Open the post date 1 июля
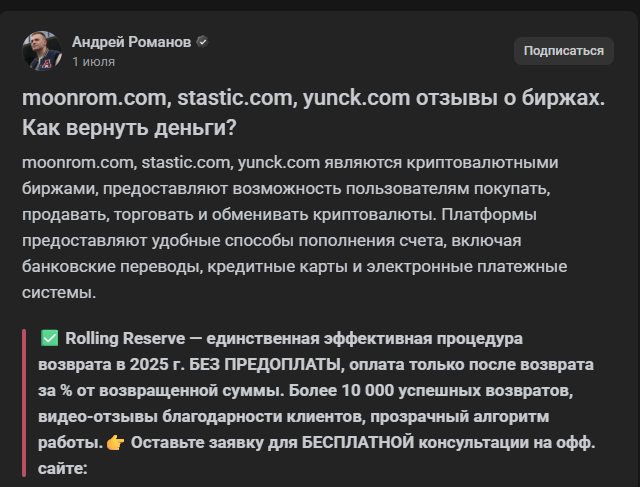Image resolution: width=640 pixels, height=487 pixels. (93, 62)
